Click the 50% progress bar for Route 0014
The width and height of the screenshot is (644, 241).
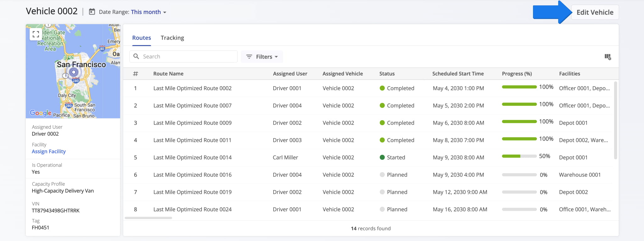point(519,156)
